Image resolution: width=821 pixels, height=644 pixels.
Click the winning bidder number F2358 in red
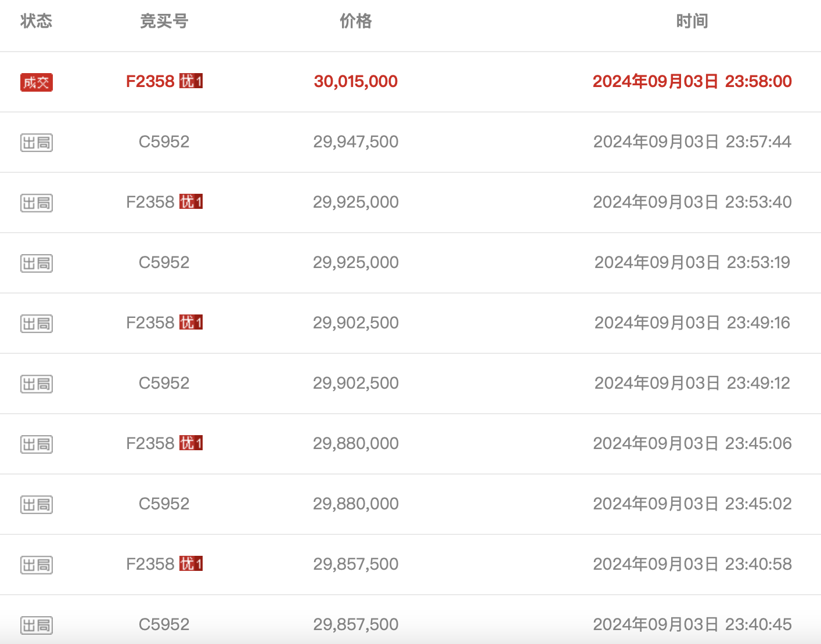pos(150,81)
